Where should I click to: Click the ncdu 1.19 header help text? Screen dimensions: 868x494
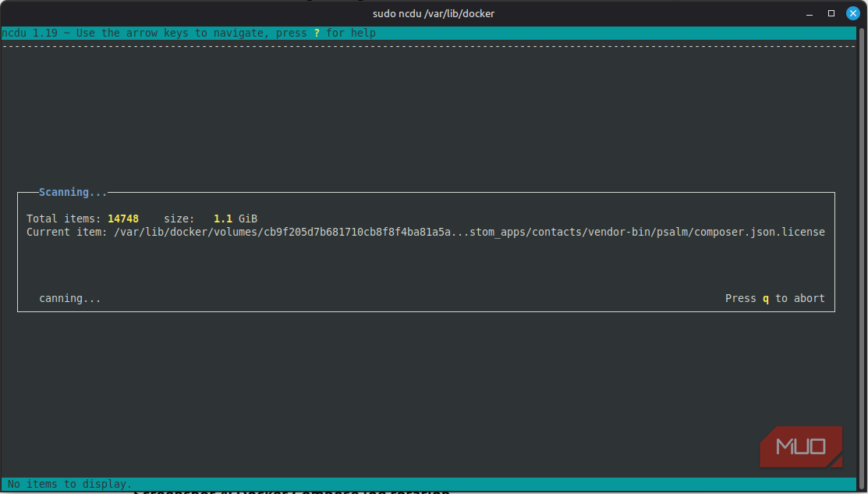click(189, 34)
